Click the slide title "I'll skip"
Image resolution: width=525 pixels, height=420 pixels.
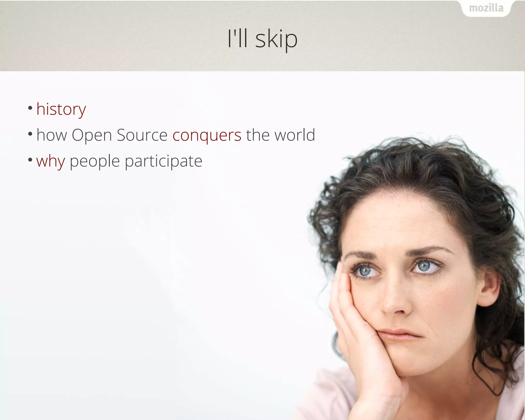click(262, 39)
